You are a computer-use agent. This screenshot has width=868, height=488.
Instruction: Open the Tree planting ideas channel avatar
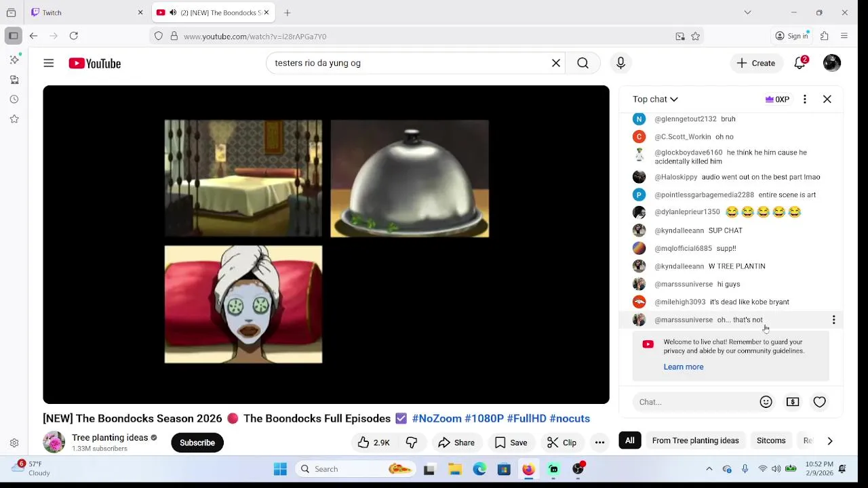[x=54, y=443]
